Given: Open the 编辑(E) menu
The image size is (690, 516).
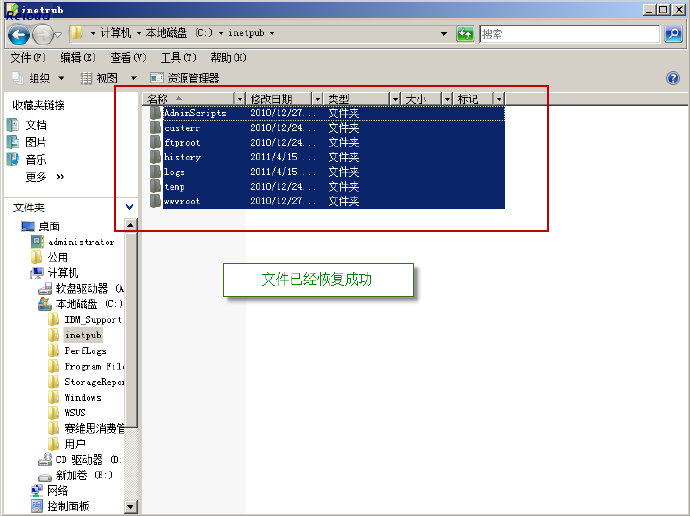Looking at the screenshot, I should (77, 58).
